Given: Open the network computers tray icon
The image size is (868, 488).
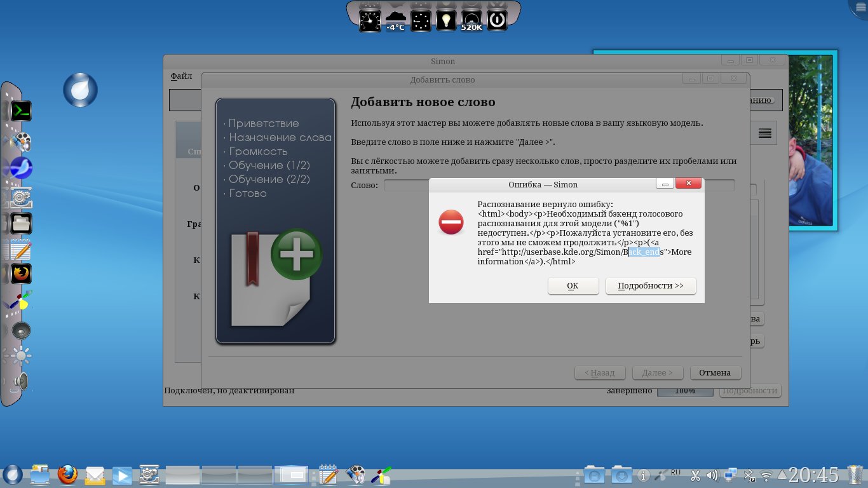Looking at the screenshot, I should point(731,475).
